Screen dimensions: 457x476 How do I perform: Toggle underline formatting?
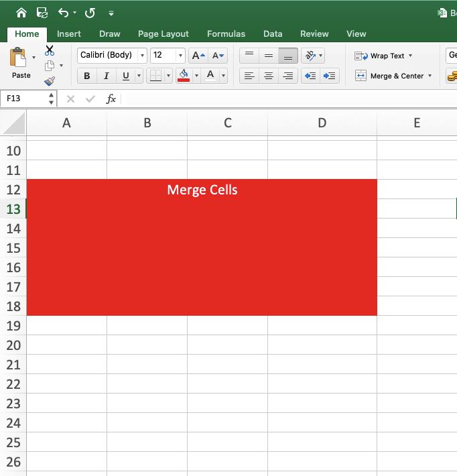125,76
